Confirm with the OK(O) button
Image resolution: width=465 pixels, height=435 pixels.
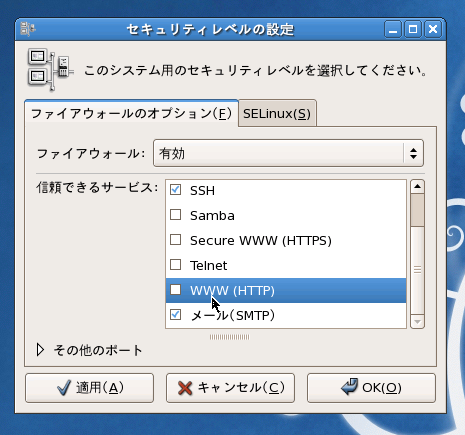(x=371, y=388)
